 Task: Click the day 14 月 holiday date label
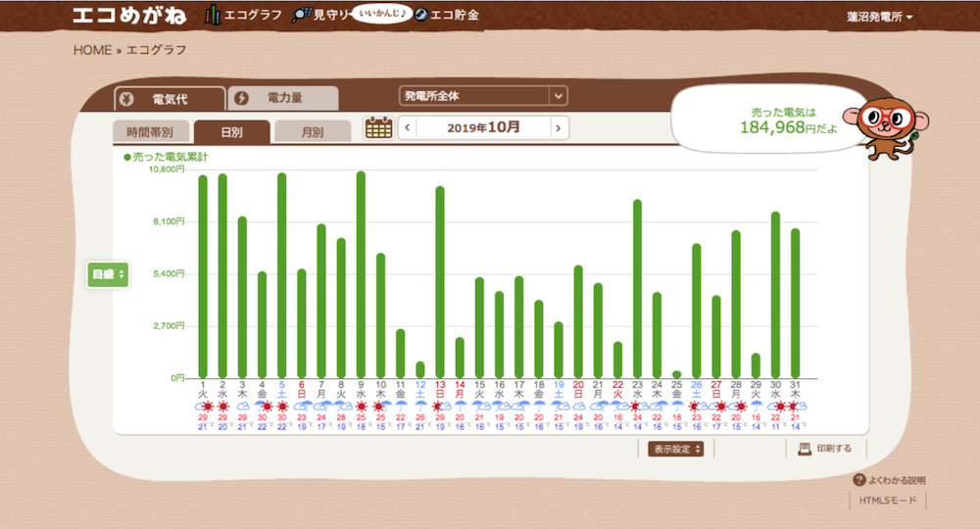(460, 389)
